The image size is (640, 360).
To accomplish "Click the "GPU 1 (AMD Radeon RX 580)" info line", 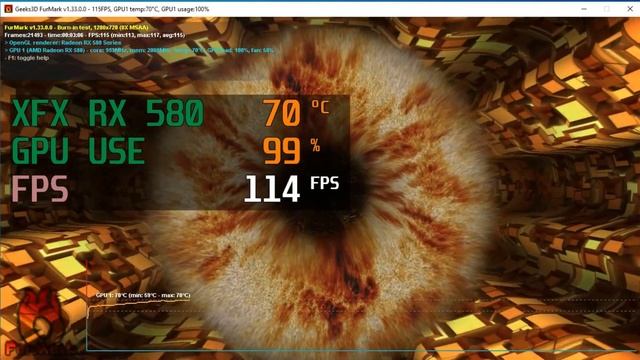I will pos(139,50).
